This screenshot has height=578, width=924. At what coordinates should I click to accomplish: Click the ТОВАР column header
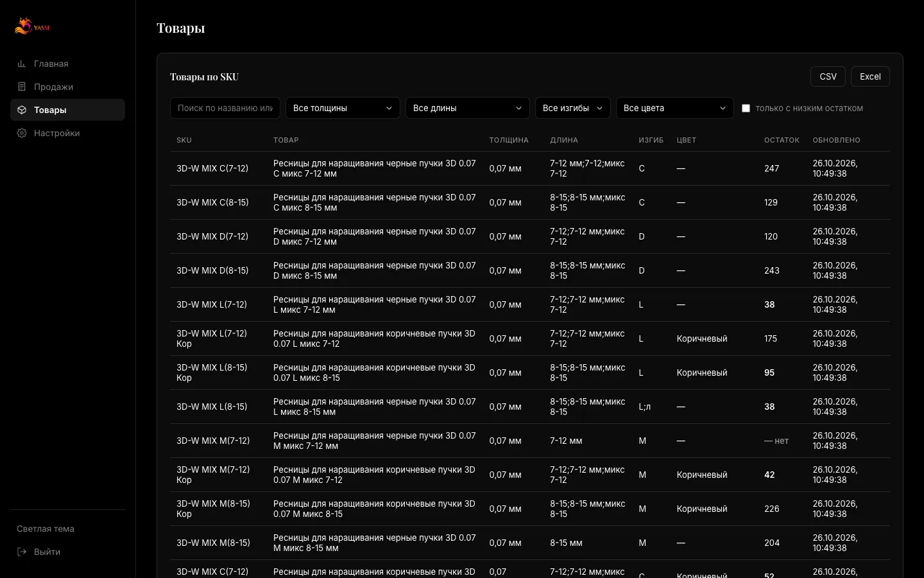(x=286, y=140)
